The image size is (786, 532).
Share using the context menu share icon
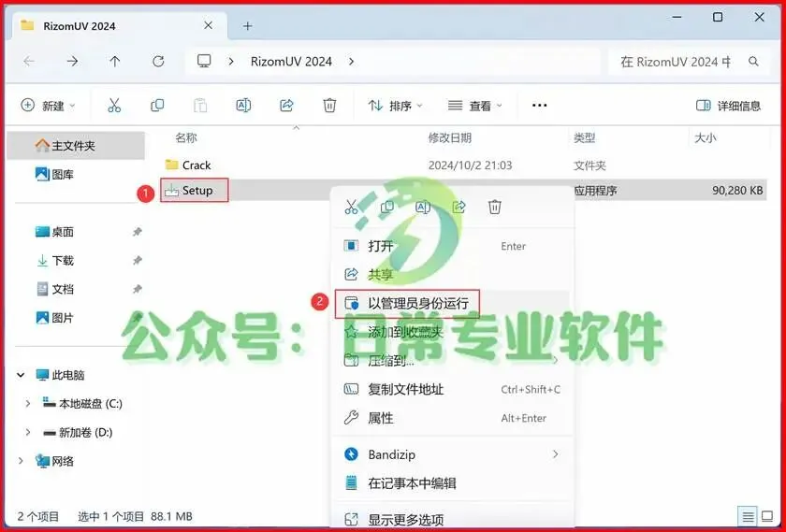coord(459,207)
